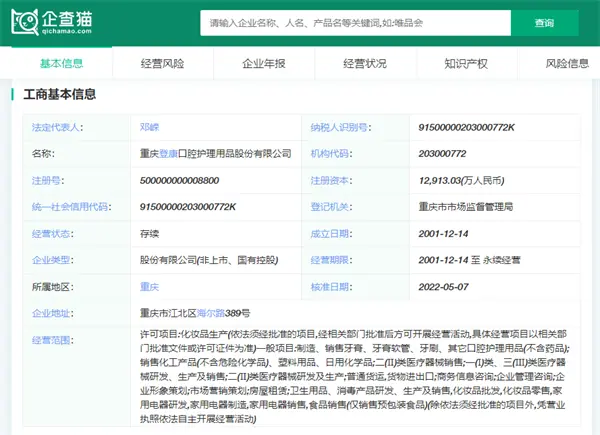The width and height of the screenshot is (600, 435).
Task: Click the 海尔路 address link
Action: [211, 313]
